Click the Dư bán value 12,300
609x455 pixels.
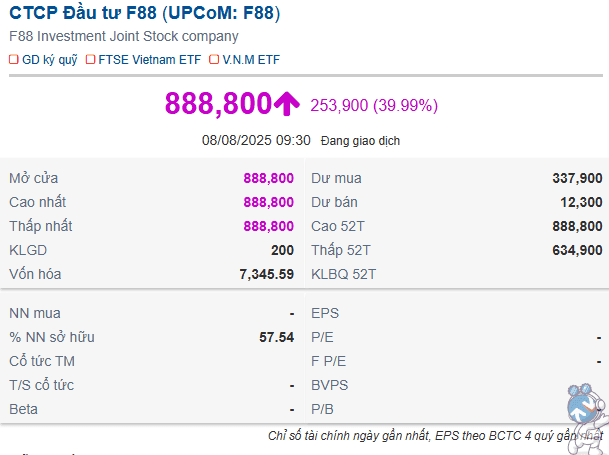pos(581,202)
